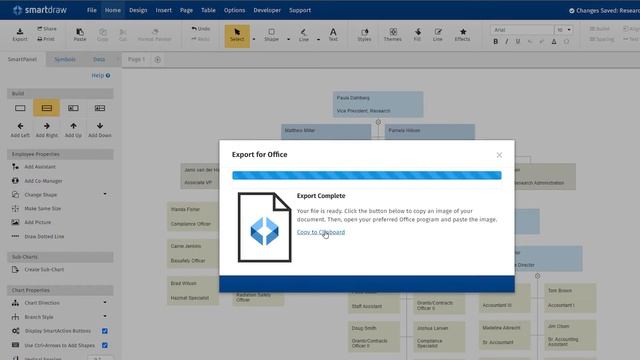Click the Undo button
Image resolution: width=640 pixels, height=360 pixels.
201,29
